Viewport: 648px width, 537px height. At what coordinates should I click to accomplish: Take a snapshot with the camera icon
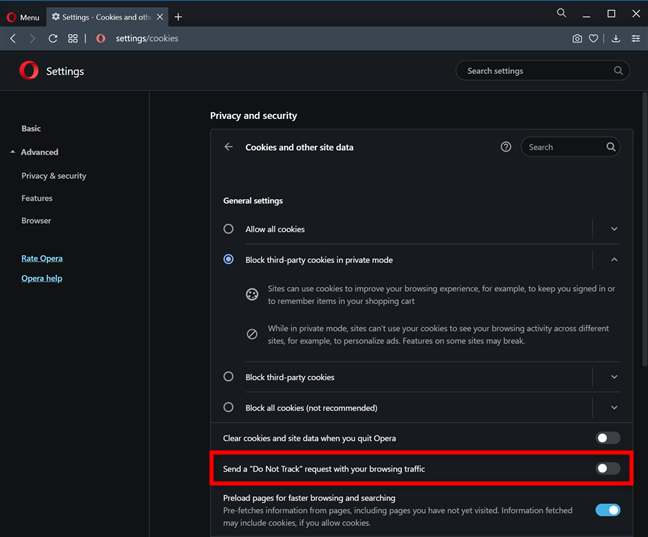tap(577, 38)
